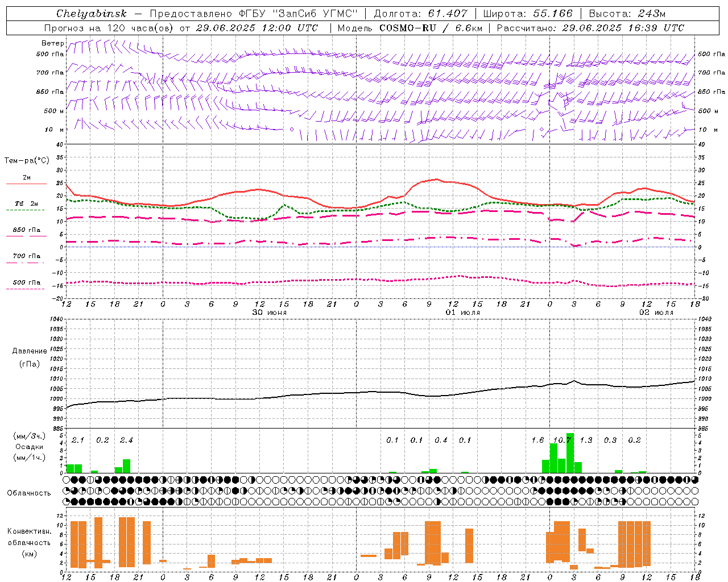This screenshot has height=582, width=728.
Task: Click the Осадки precipitation label
Action: click(x=29, y=447)
